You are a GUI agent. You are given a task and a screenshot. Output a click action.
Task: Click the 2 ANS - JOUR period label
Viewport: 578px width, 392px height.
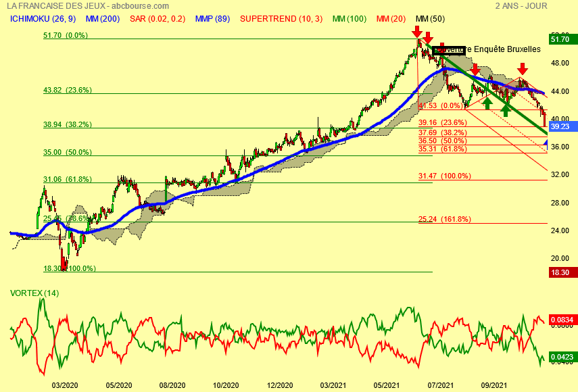tap(521, 6)
